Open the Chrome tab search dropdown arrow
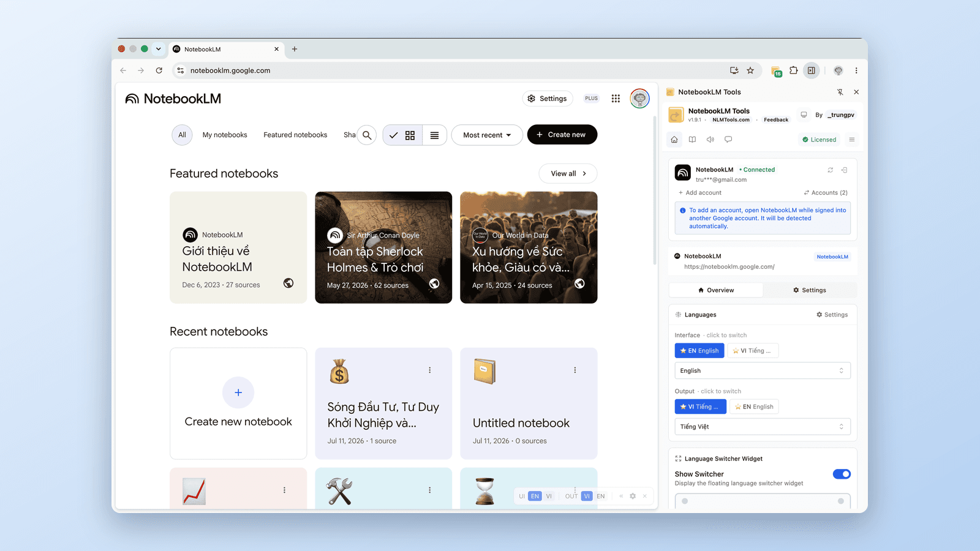Viewport: 980px width, 551px height. (x=159, y=49)
